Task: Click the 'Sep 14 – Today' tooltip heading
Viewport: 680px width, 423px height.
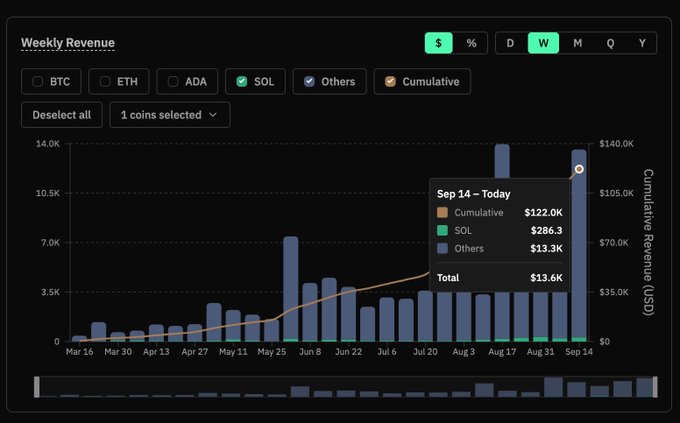Action: pyautogui.click(x=474, y=194)
